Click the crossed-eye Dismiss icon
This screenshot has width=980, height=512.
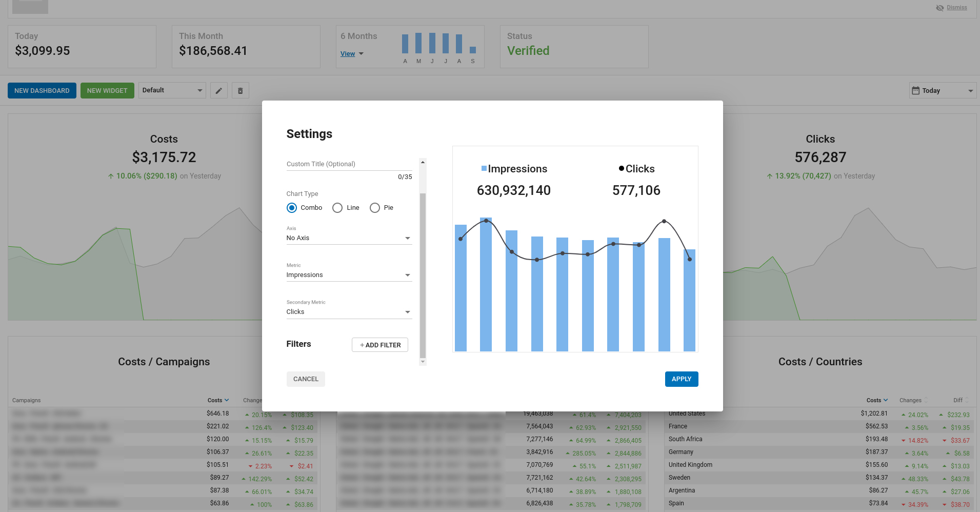click(939, 8)
